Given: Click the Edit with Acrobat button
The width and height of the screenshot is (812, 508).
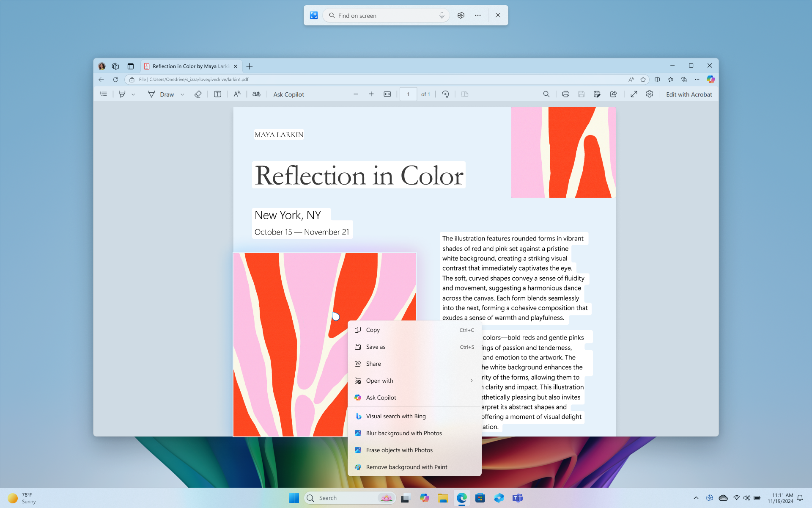Looking at the screenshot, I should (x=689, y=94).
